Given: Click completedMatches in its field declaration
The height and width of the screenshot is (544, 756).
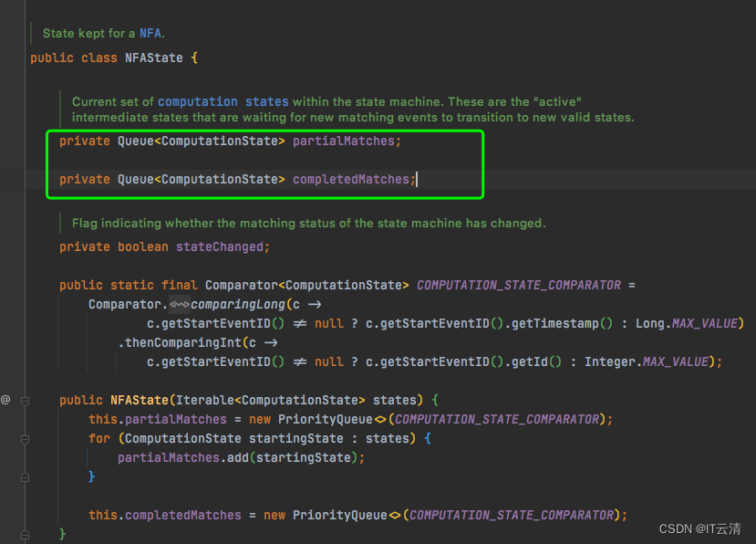Looking at the screenshot, I should tap(351, 180).
